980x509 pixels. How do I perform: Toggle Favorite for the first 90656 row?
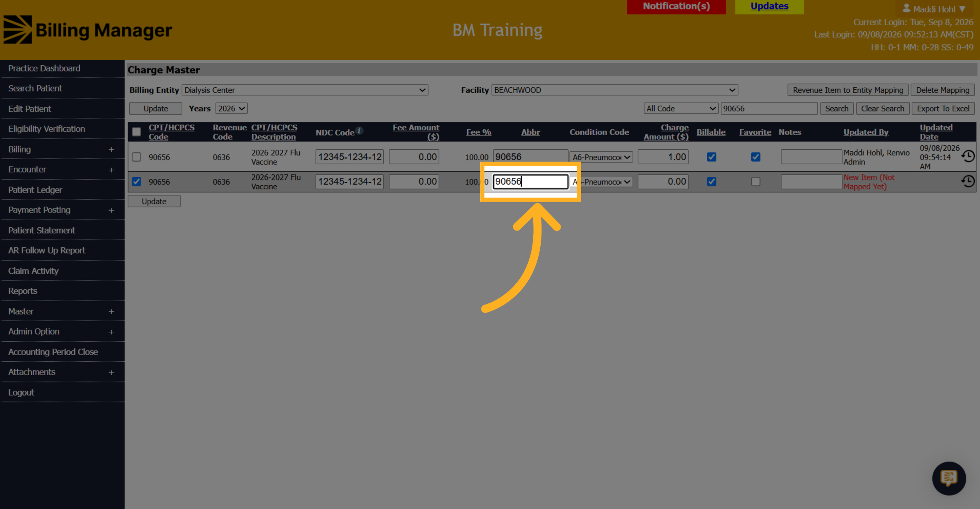[x=755, y=157]
